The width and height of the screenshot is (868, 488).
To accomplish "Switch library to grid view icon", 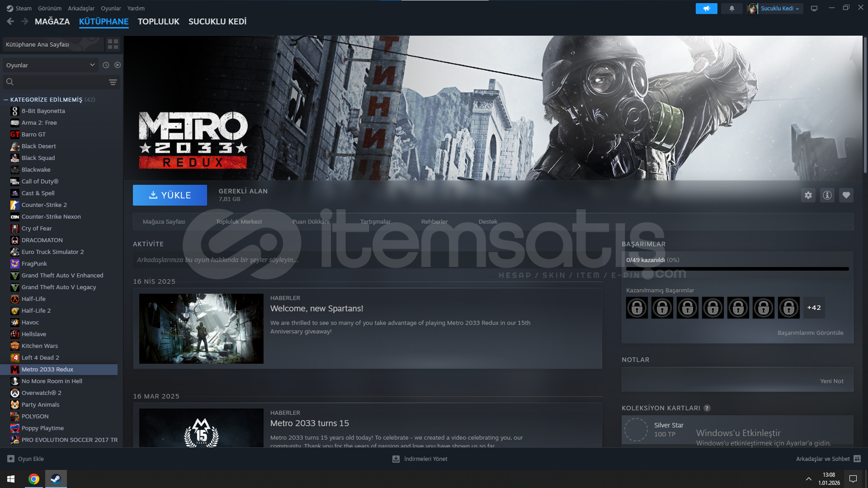I will click(113, 44).
